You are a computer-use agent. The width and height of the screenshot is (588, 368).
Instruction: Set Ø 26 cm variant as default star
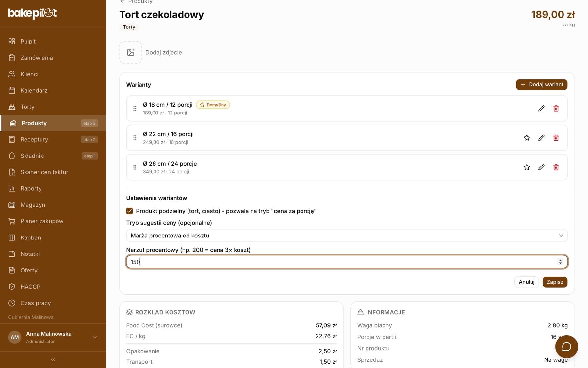tap(527, 167)
